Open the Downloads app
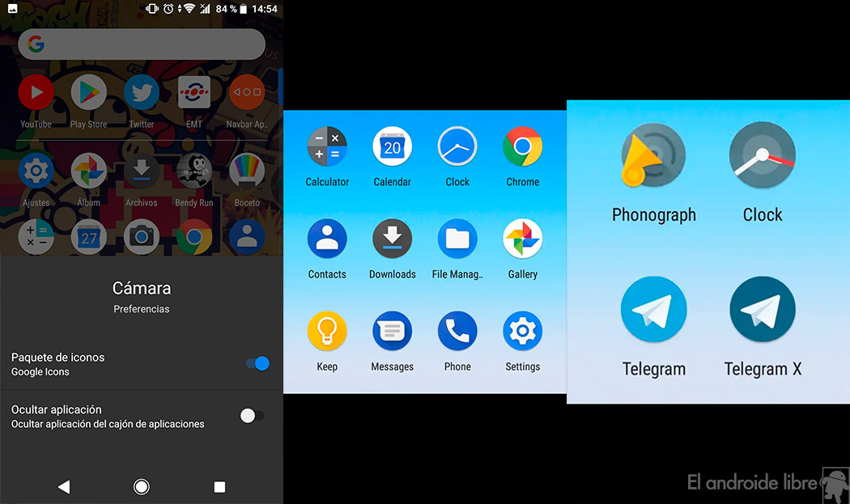This screenshot has height=504, width=850. (392, 239)
